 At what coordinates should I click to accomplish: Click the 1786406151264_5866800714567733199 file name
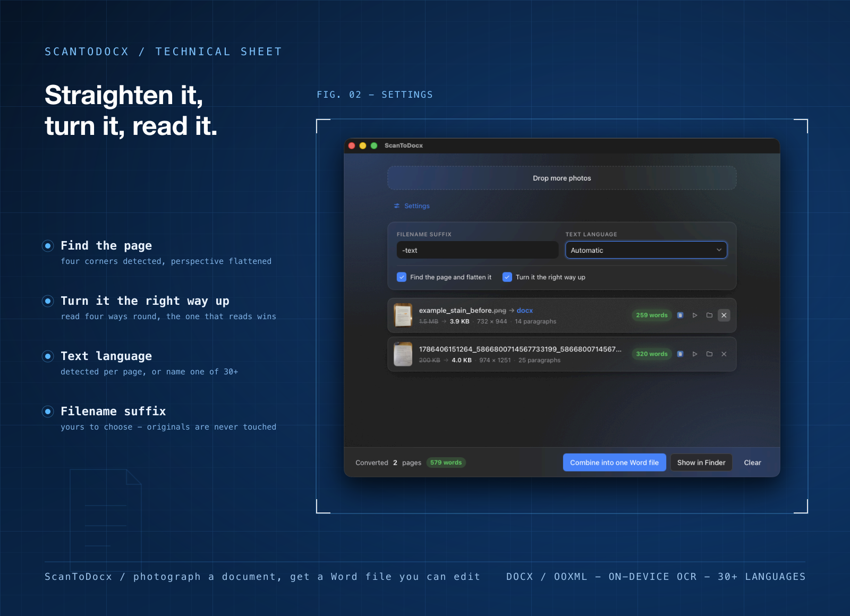pos(520,349)
